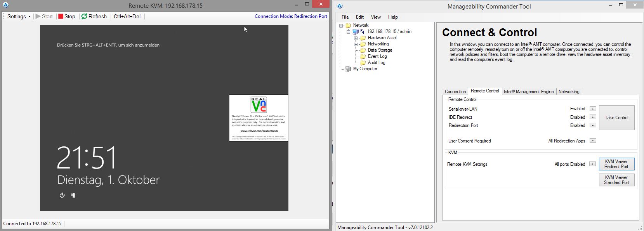Open the Help menu
Screen dimensions: 644x231
[393, 17]
